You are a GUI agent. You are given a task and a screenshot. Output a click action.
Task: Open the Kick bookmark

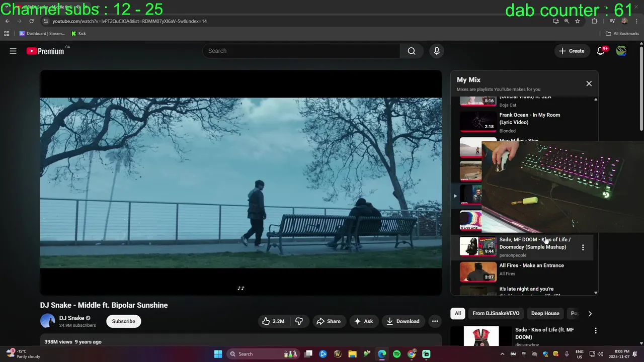coord(78,34)
